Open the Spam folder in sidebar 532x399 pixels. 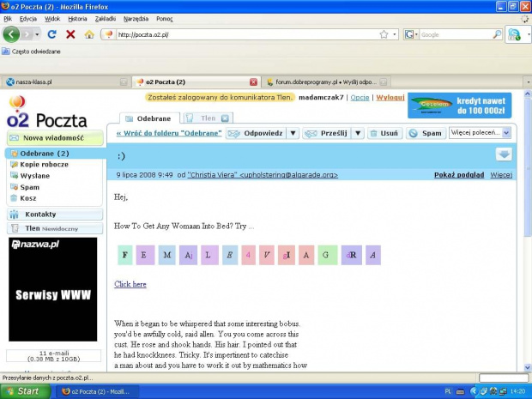coord(29,187)
